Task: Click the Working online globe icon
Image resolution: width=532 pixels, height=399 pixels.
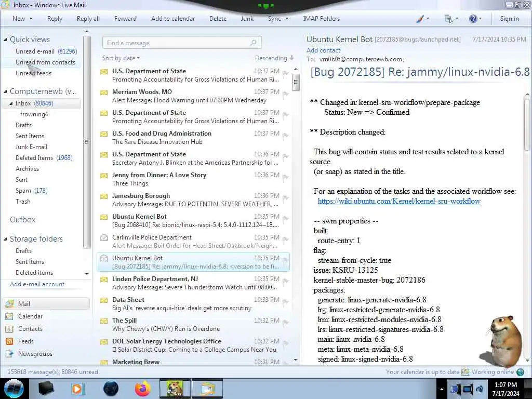Action: tap(520, 372)
